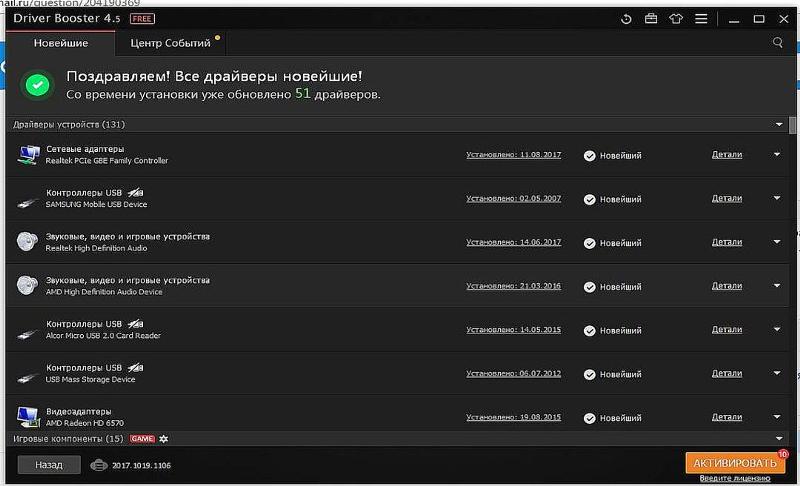The image size is (800, 486).
Task: Click install date 19.08.2015 link
Action: (513, 417)
